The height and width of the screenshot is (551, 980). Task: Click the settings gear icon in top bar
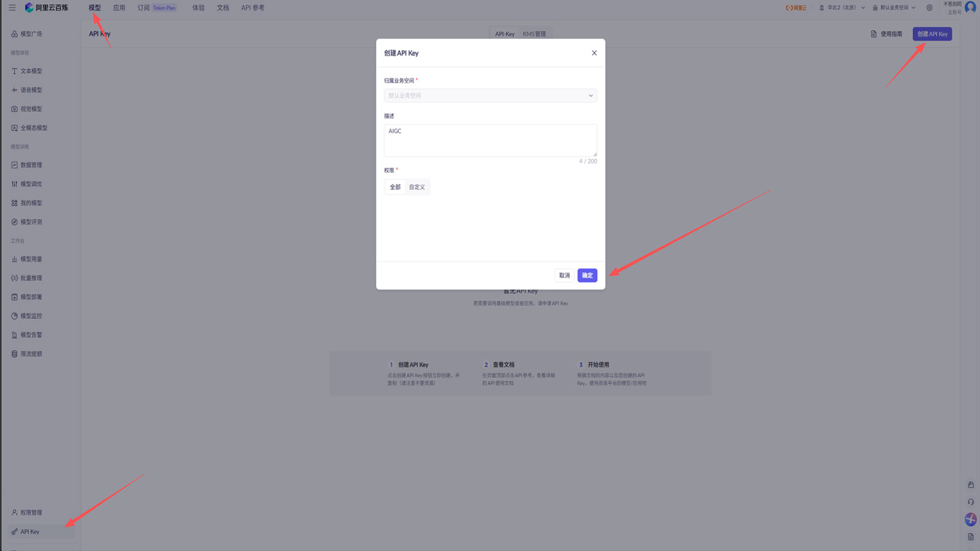[929, 8]
